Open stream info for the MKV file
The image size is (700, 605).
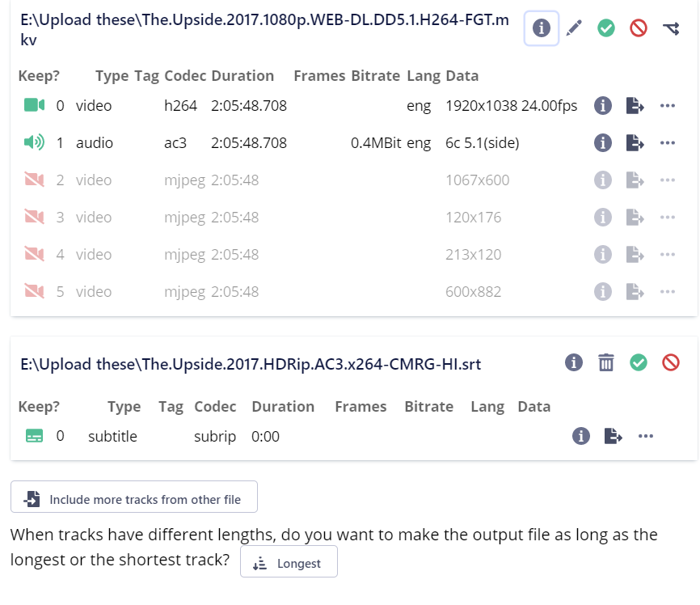(x=542, y=27)
